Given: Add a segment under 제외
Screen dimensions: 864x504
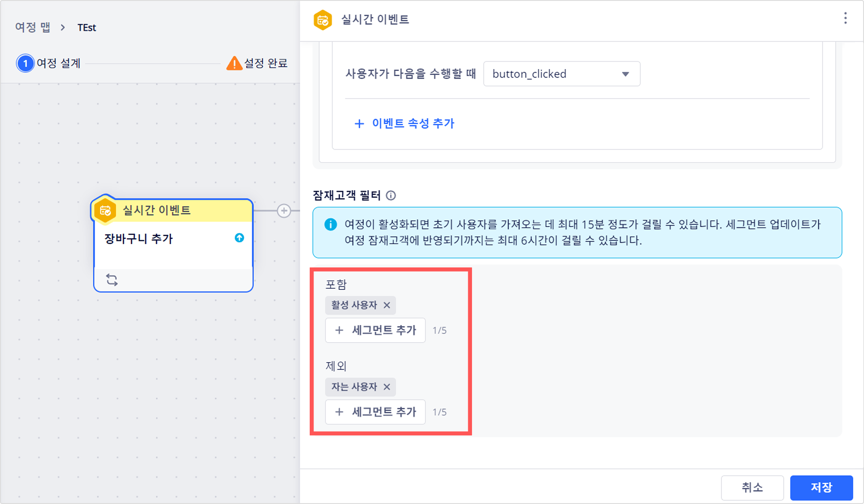Looking at the screenshot, I should pos(375,412).
